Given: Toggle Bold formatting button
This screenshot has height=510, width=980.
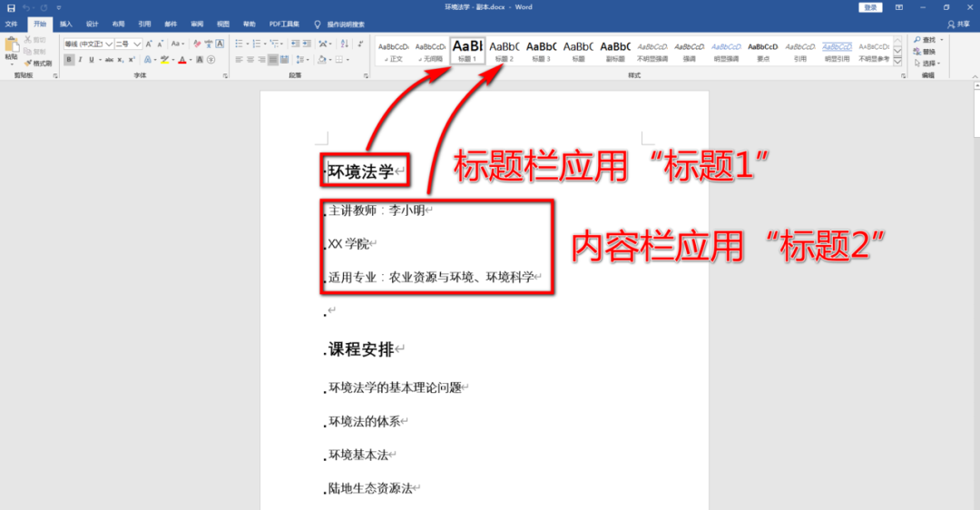Looking at the screenshot, I should pos(69,60).
